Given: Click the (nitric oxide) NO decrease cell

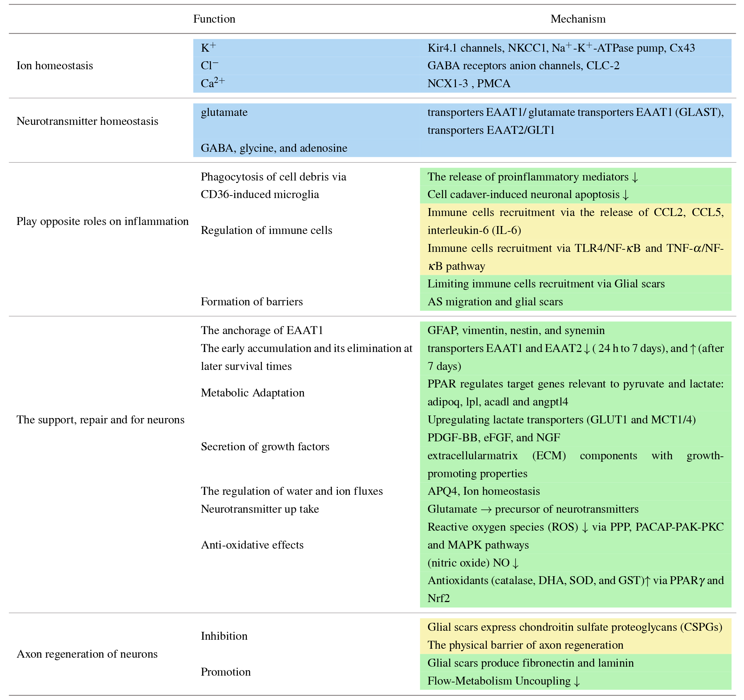Looking at the screenshot, I should 473,563.
